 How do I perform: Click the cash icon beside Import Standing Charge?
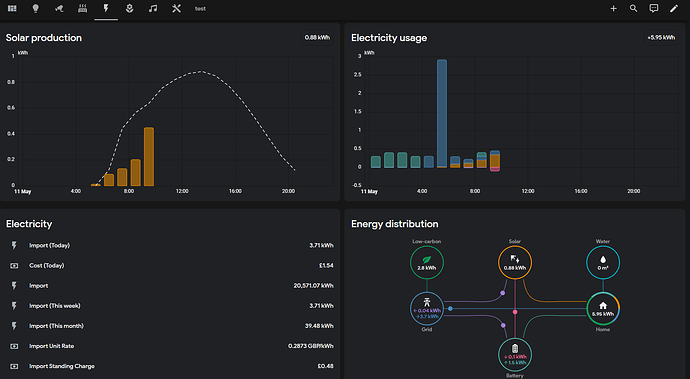click(x=14, y=366)
